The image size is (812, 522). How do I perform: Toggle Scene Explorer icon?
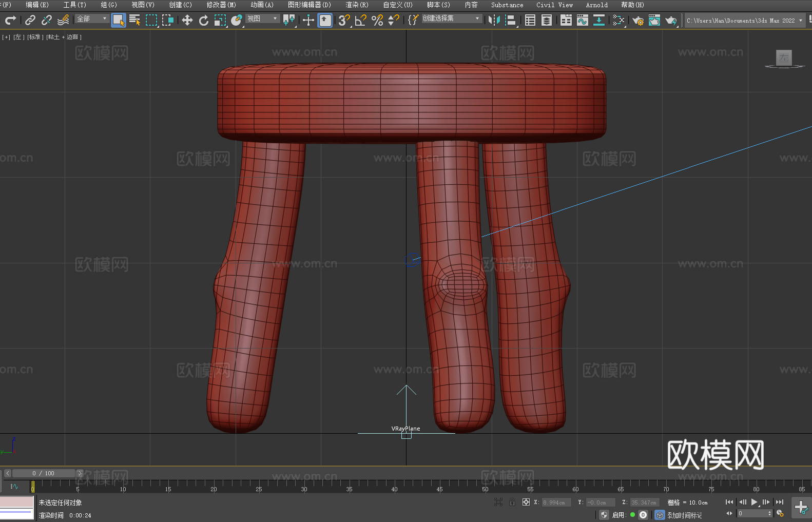point(530,20)
